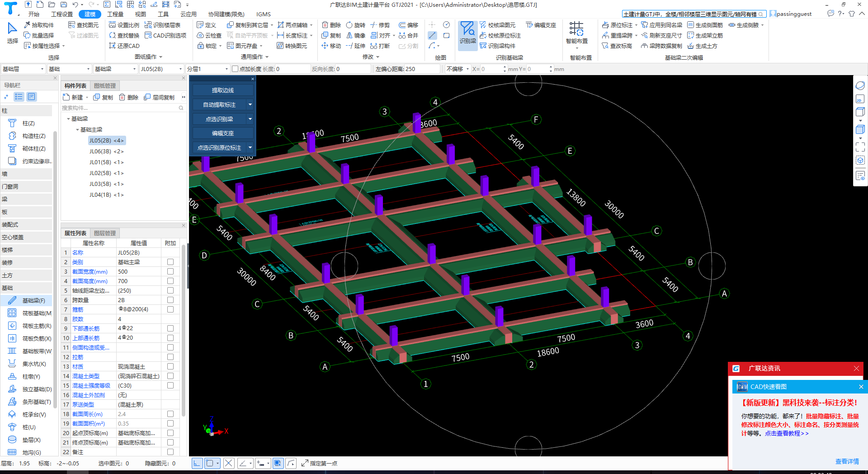Toggle 附加 checkbox for 截面高度 row
Image resolution: width=868 pixels, height=474 pixels.
(170, 281)
